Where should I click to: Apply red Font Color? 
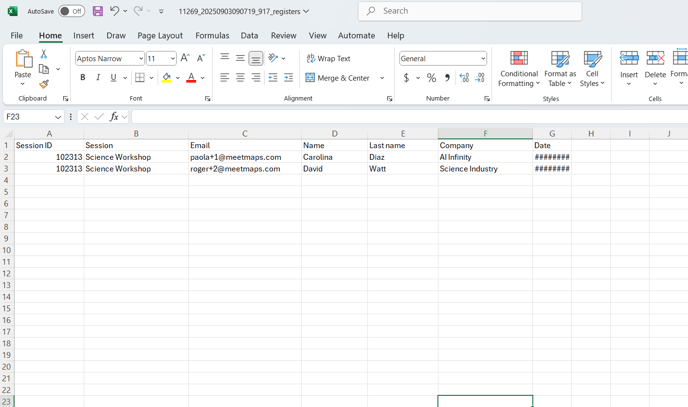coord(191,78)
